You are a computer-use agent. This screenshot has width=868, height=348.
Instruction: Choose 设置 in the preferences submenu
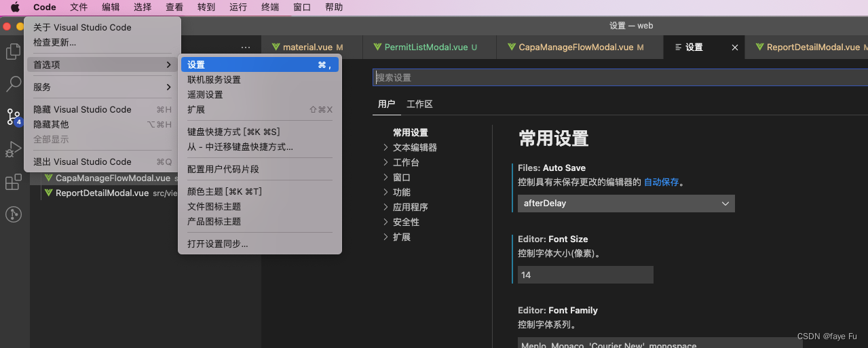(x=260, y=64)
